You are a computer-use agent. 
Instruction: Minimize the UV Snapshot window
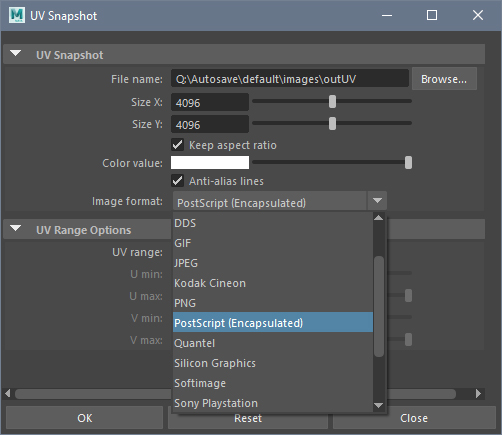coord(387,15)
